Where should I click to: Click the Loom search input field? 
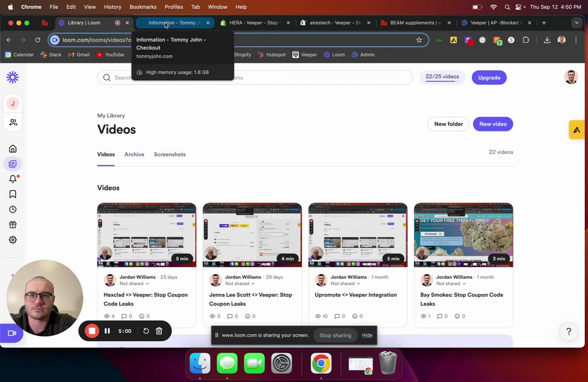click(255, 78)
